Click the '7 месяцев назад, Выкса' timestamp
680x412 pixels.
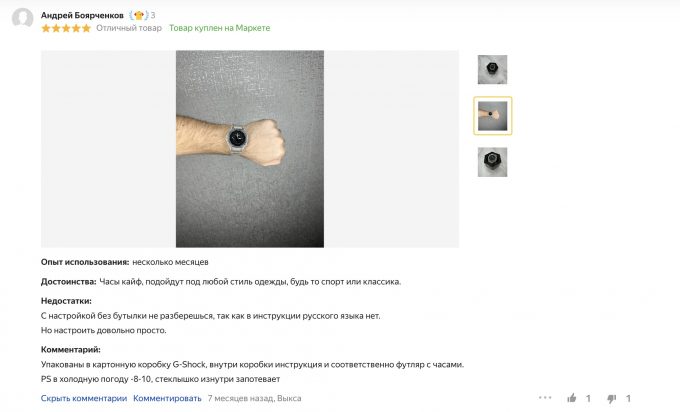tap(255, 398)
